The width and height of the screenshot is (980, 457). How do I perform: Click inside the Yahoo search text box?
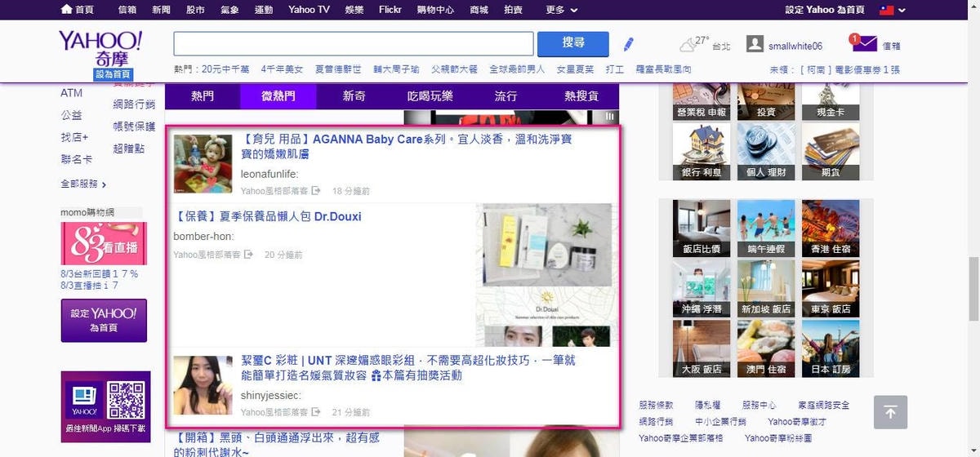pos(353,43)
